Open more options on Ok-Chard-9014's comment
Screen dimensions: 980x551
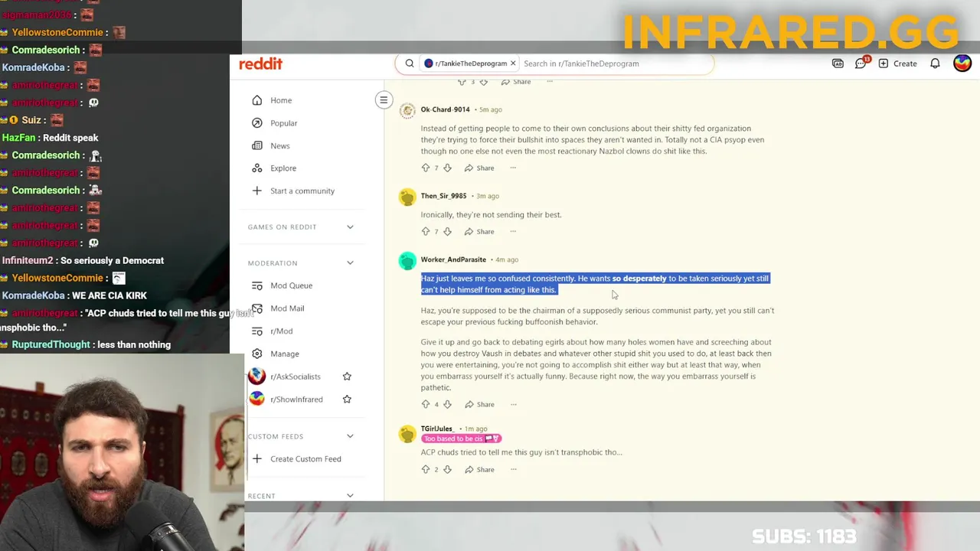tap(513, 168)
